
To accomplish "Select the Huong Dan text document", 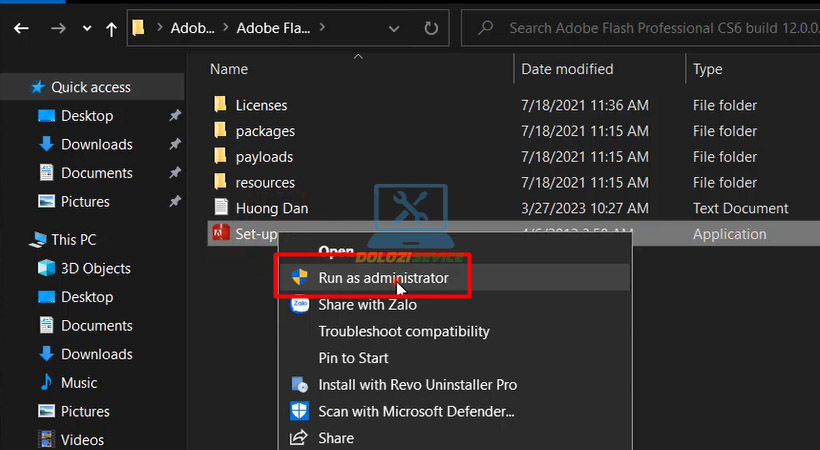I will (271, 208).
